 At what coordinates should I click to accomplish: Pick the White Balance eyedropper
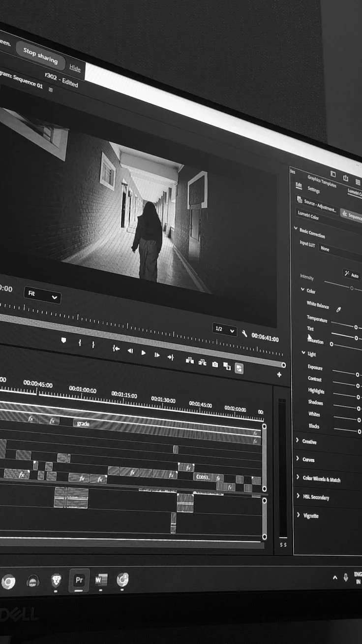point(338,309)
